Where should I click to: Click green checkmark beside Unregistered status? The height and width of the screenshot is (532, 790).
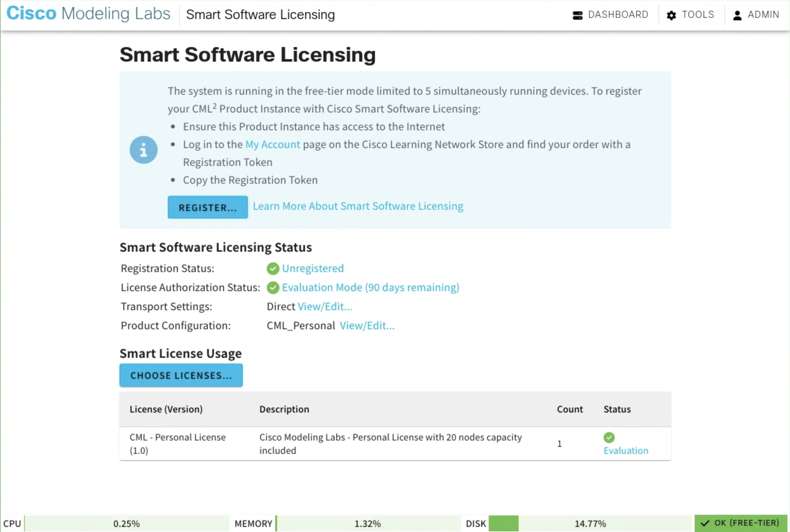tap(273, 268)
